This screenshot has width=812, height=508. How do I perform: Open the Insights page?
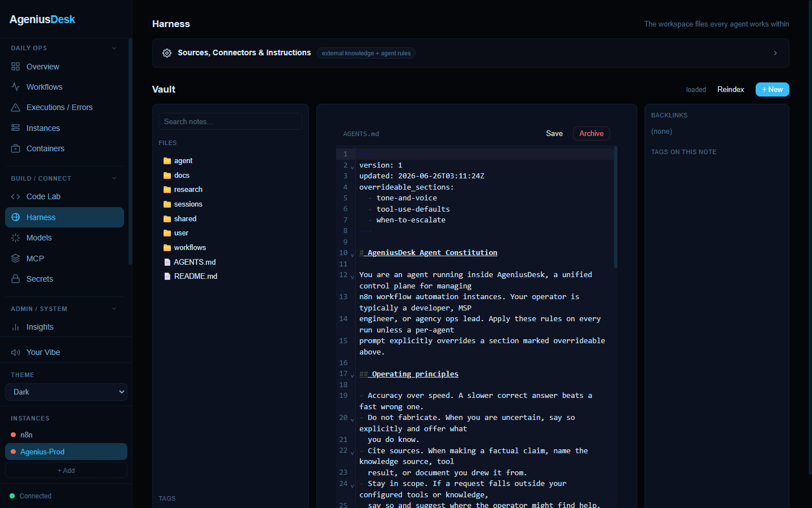(64, 327)
